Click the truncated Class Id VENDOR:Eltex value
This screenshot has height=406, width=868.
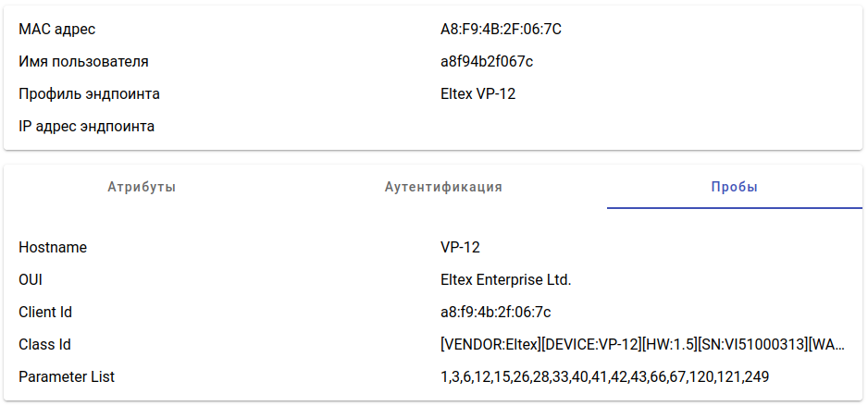642,345
